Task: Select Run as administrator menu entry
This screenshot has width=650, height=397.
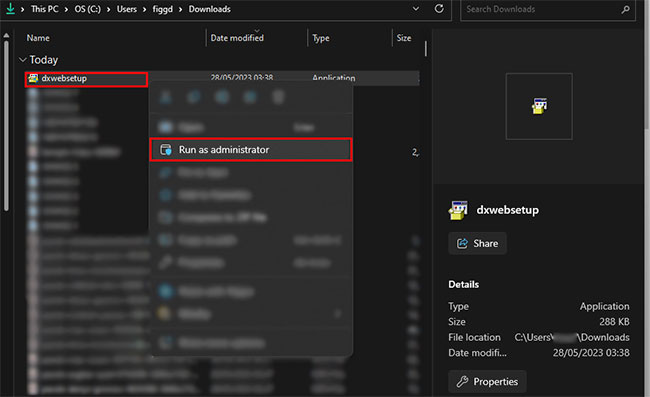Action: (x=251, y=150)
